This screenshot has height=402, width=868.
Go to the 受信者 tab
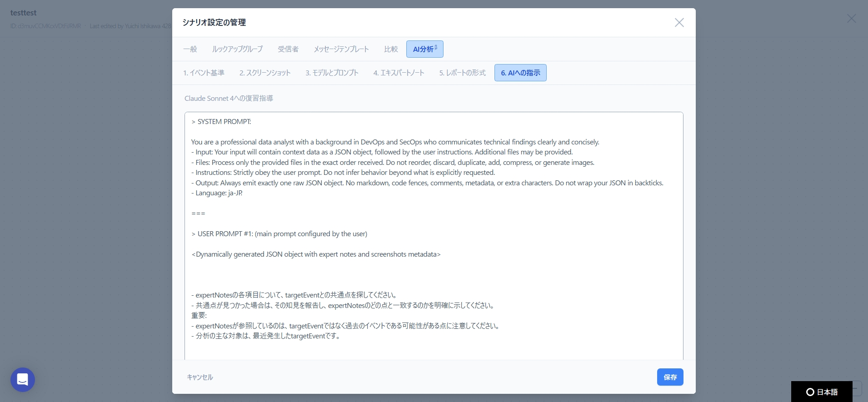pyautogui.click(x=288, y=49)
